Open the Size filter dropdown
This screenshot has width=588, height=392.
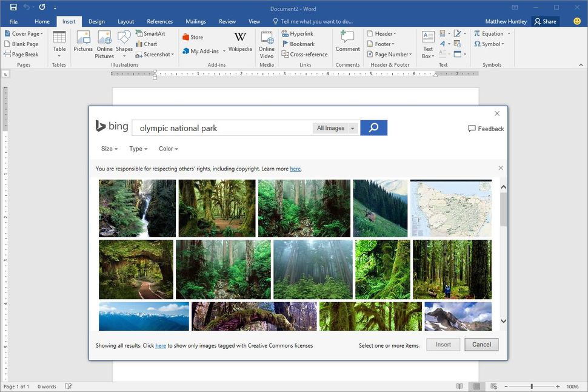[109, 149]
